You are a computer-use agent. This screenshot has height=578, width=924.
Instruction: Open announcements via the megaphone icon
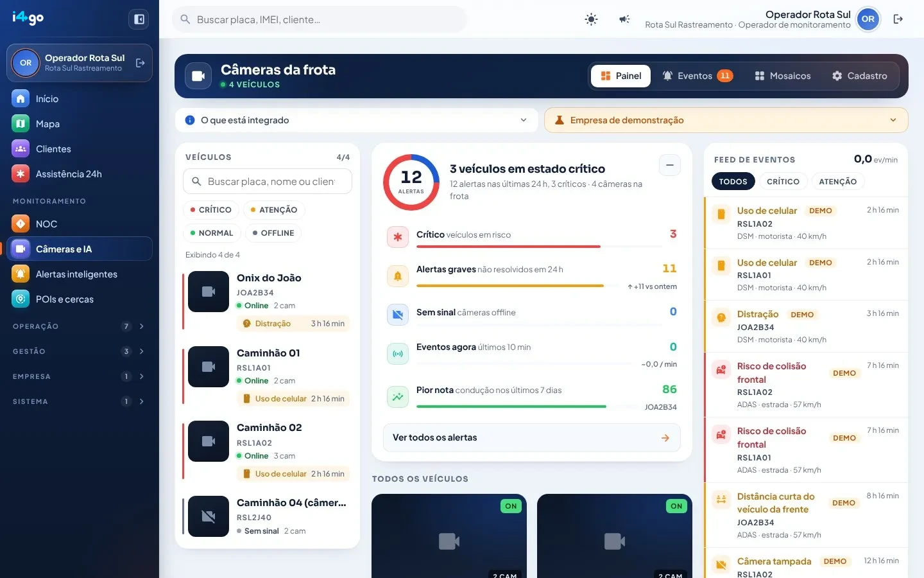click(x=624, y=19)
